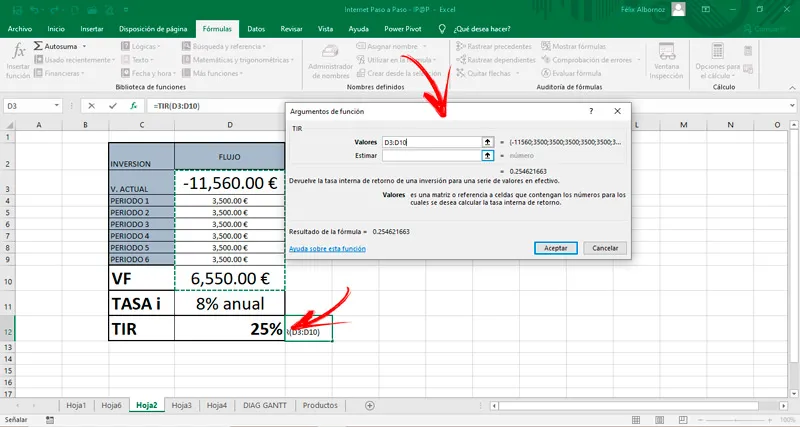Open the Autosuma sigma icon
The image size is (800, 427).
38,46
